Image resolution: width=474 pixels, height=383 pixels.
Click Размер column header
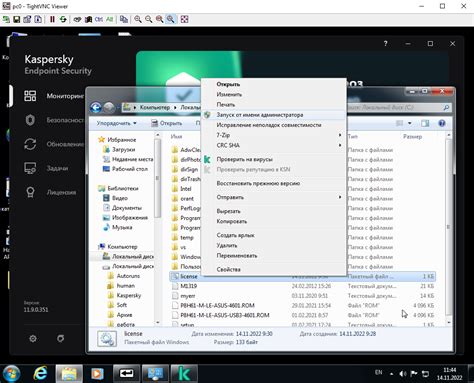[412, 136]
